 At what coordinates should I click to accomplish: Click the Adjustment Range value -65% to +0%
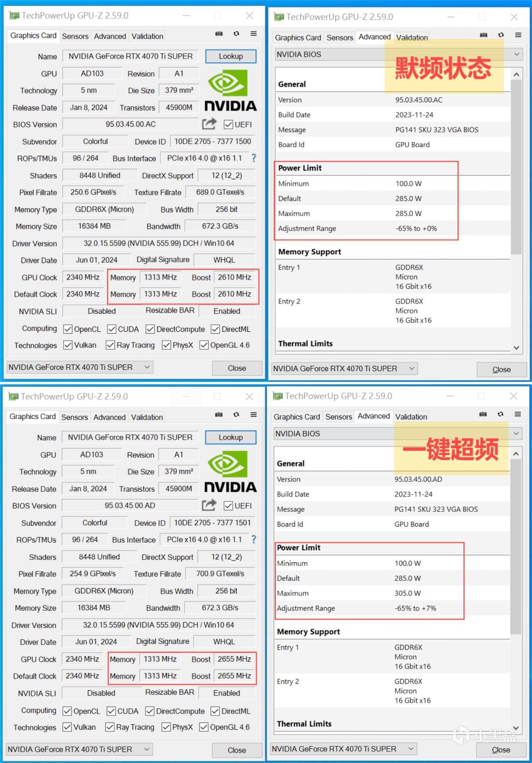(416, 228)
